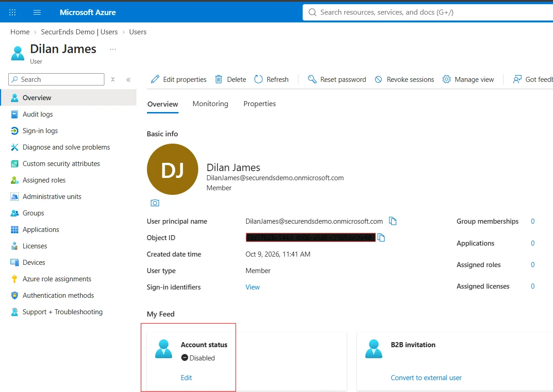The image size is (553, 392).
Task: Switch to the Properties tab
Action: [x=260, y=104]
